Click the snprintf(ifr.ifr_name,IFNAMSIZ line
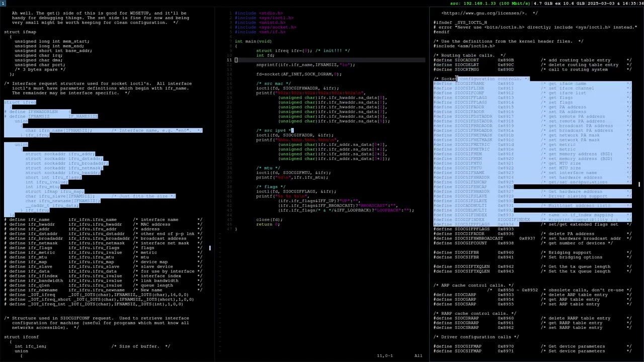Image resolution: width=644 pixels, height=362 pixels. tap(305, 65)
